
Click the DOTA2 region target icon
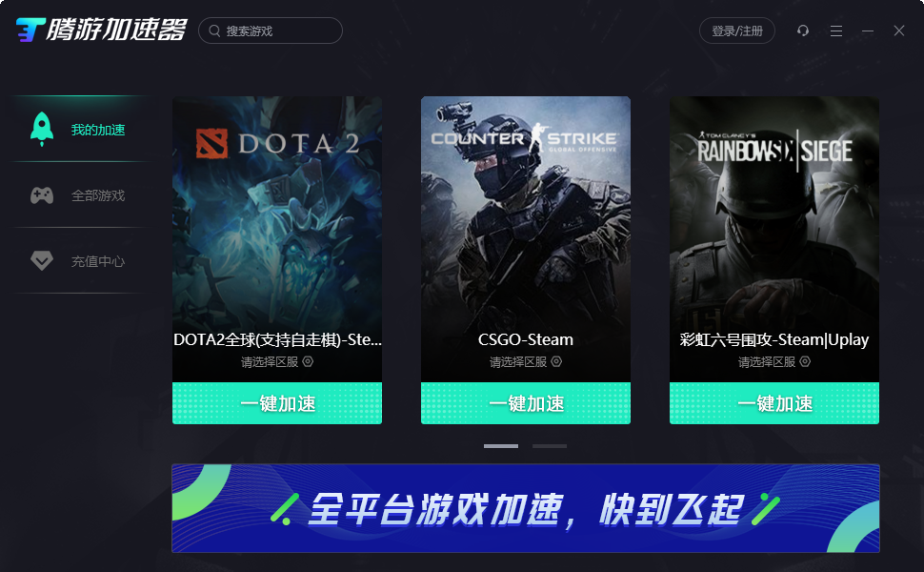[x=309, y=361]
